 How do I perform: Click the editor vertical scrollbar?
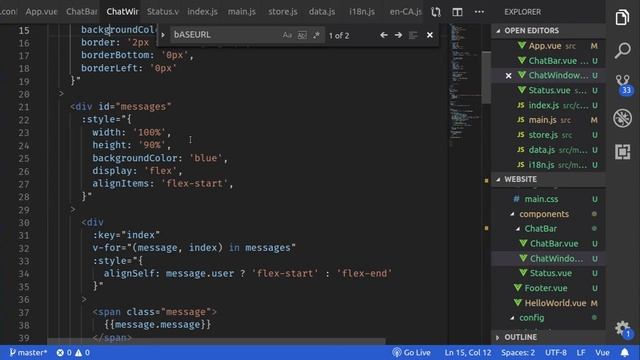pyautogui.click(x=486, y=78)
